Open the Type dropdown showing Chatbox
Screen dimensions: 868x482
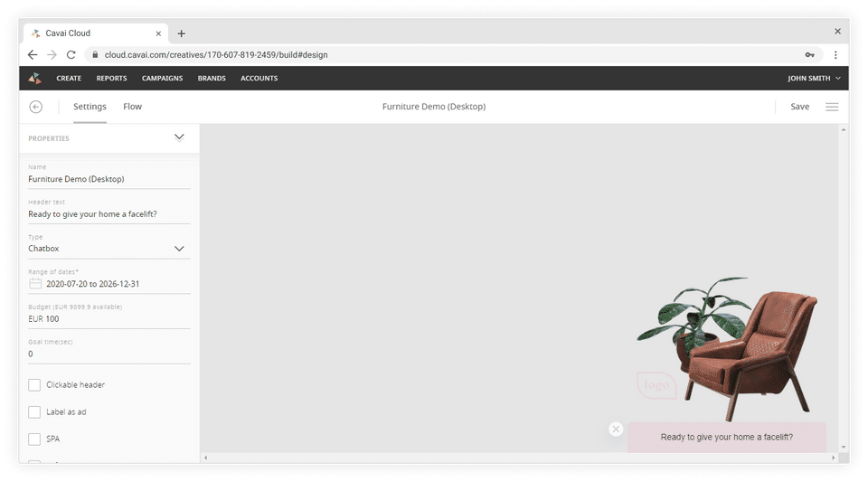109,249
